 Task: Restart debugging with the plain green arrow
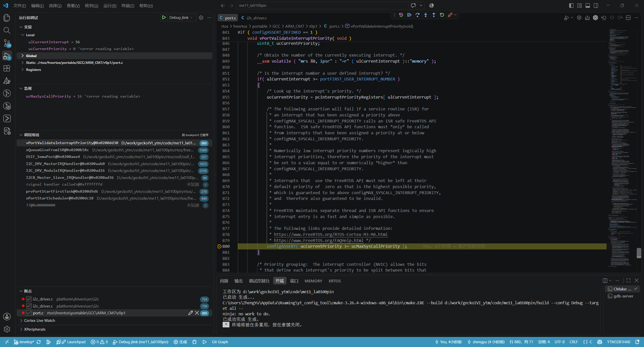pos(442,15)
